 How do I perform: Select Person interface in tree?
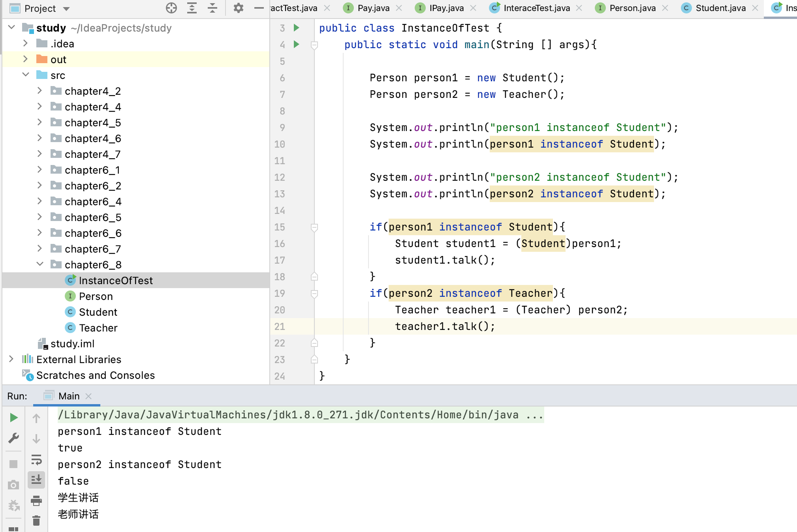[x=136, y=296]
